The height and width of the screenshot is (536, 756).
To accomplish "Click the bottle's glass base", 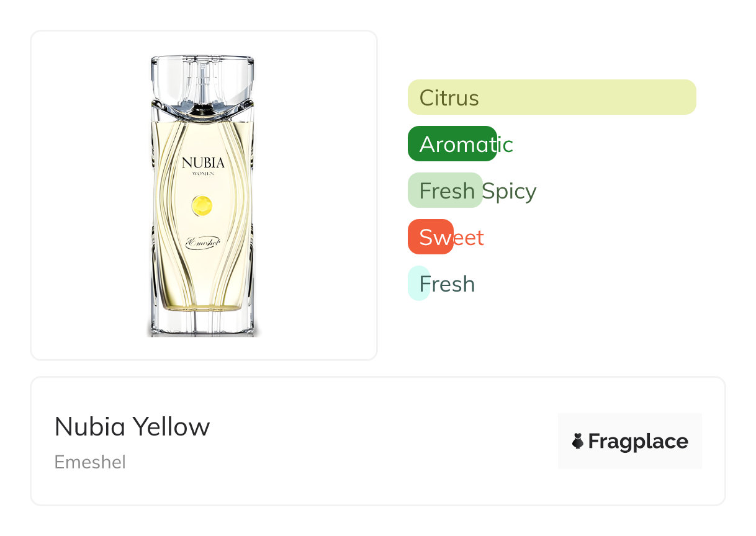I will tap(203, 323).
